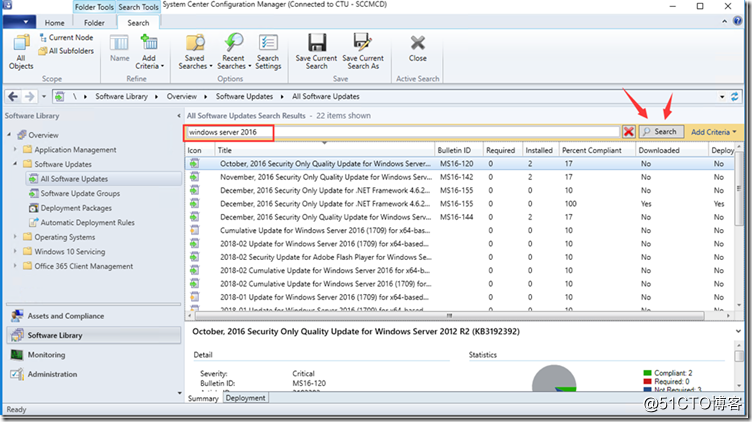The image size is (752, 422).
Task: Open Deployment tab in details pane
Action: 246,398
